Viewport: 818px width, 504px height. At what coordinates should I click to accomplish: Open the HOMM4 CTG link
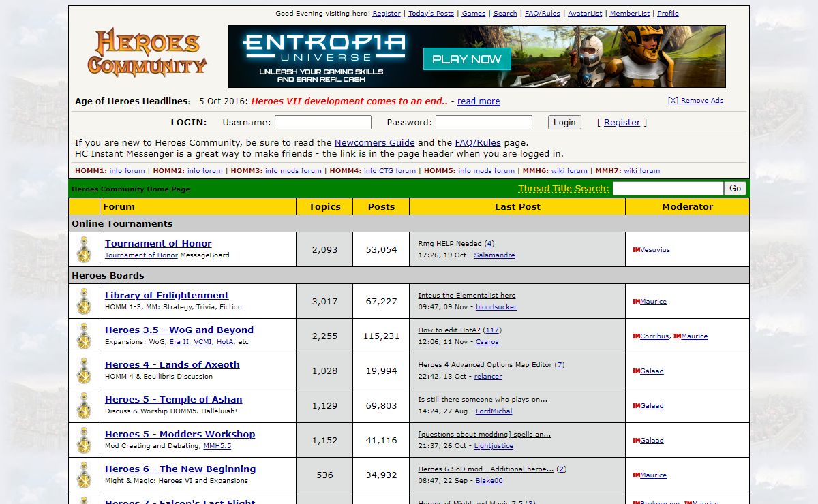coord(386,171)
